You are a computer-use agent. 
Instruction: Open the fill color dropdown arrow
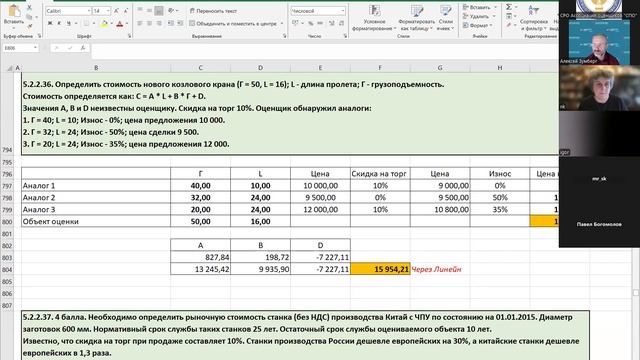pos(111,24)
